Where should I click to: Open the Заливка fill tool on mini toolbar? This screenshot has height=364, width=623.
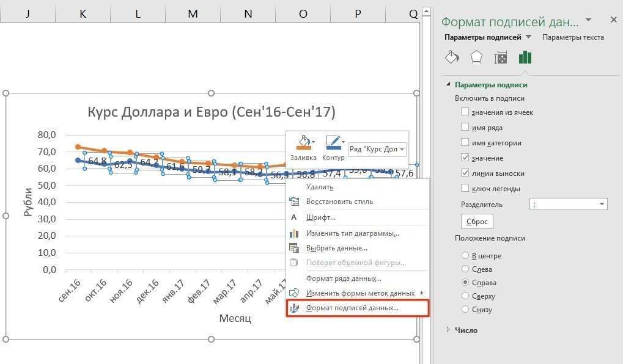[x=304, y=144]
